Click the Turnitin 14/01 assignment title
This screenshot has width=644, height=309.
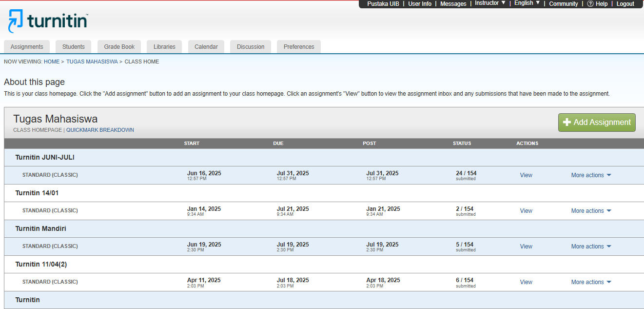(x=37, y=193)
